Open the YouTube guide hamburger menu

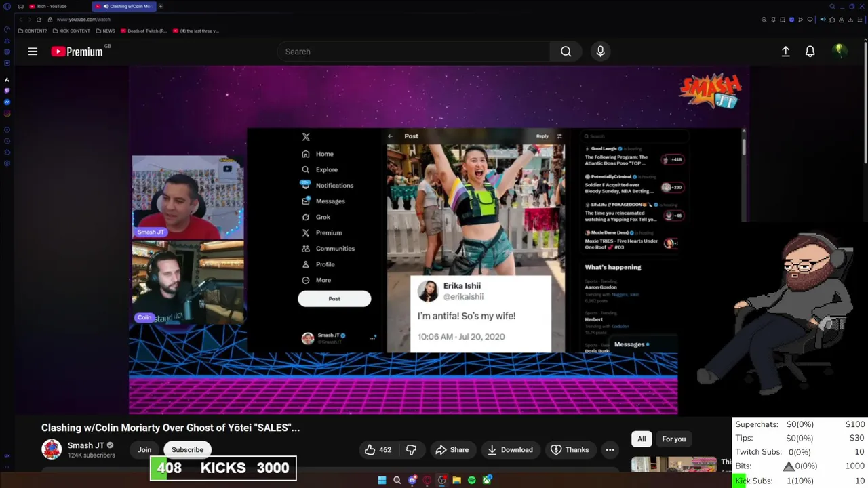click(x=33, y=52)
